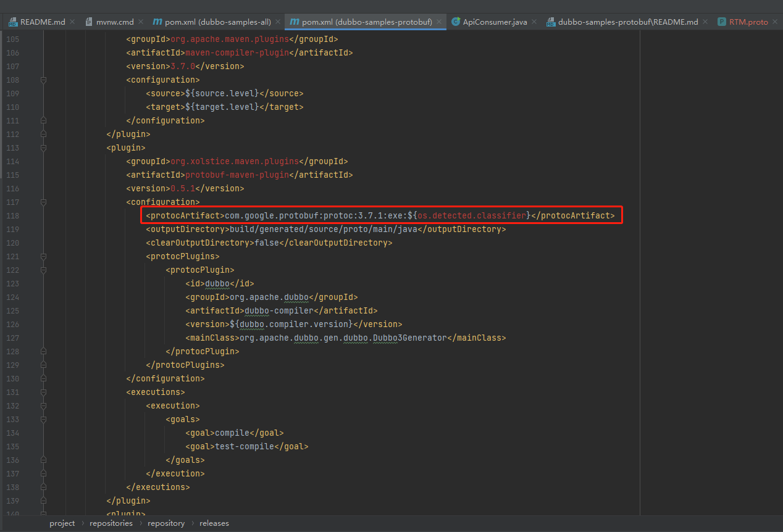Viewport: 783px width, 532px height.
Task: Click 'dubbo' id value on line 123
Action: [217, 283]
